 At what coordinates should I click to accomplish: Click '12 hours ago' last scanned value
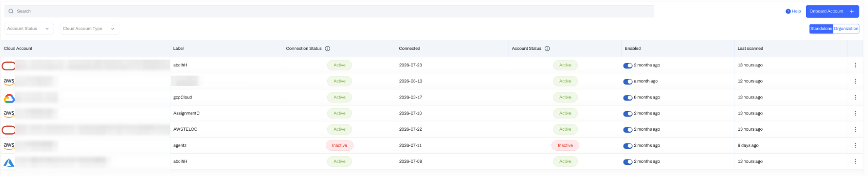(750, 81)
